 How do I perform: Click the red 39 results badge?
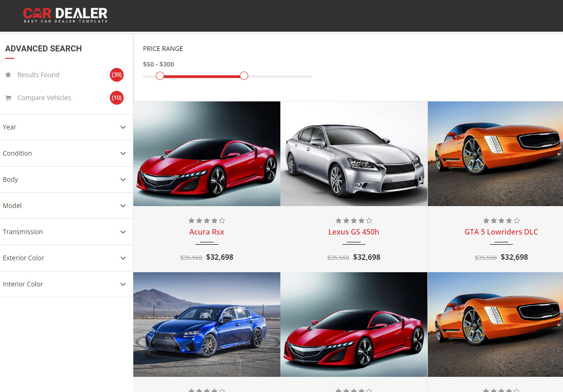pos(117,75)
